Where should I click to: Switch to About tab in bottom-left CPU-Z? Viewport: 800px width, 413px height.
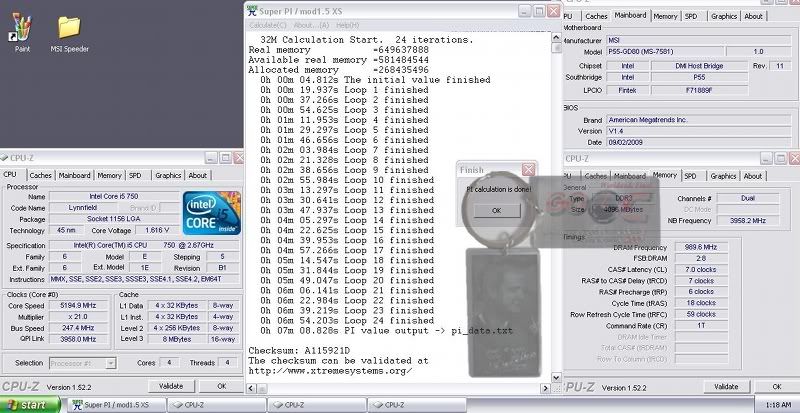pos(197,175)
